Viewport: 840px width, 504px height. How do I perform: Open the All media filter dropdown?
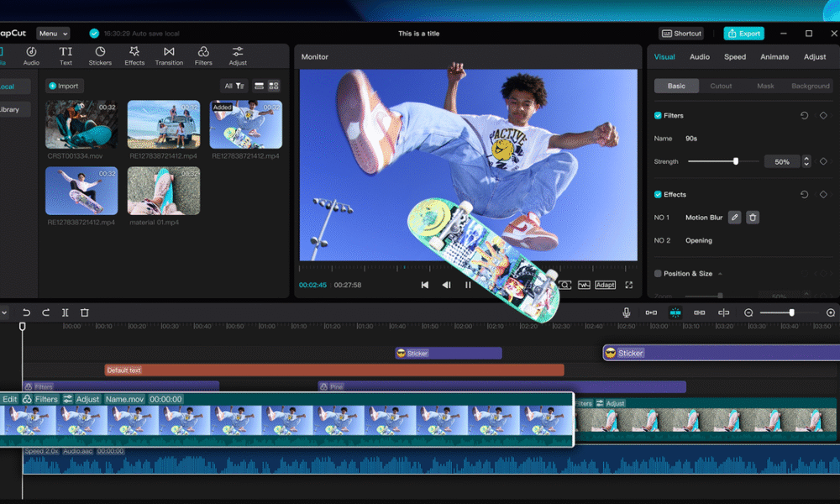[234, 86]
